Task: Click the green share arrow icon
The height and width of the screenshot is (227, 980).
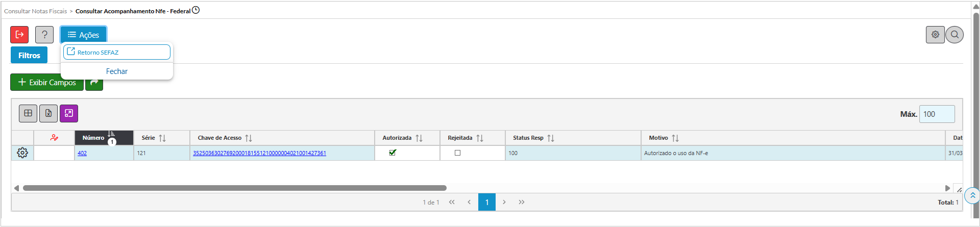Action: pos(94,83)
